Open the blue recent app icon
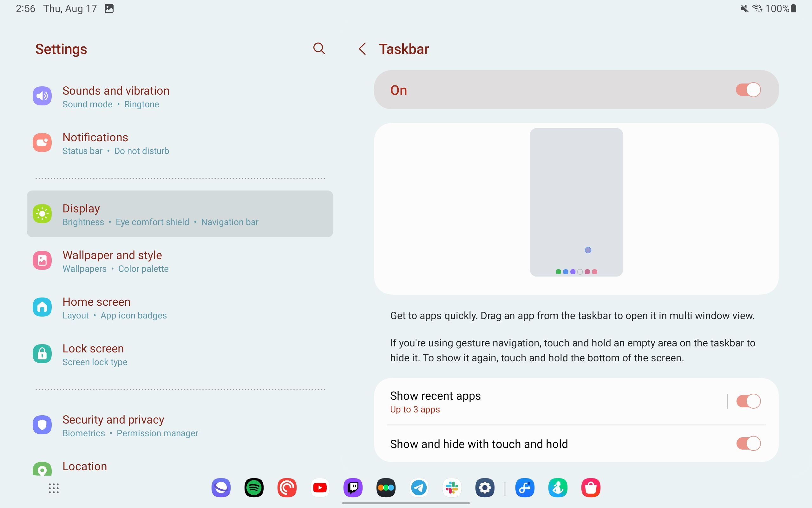This screenshot has height=508, width=812. pyautogui.click(x=525, y=487)
